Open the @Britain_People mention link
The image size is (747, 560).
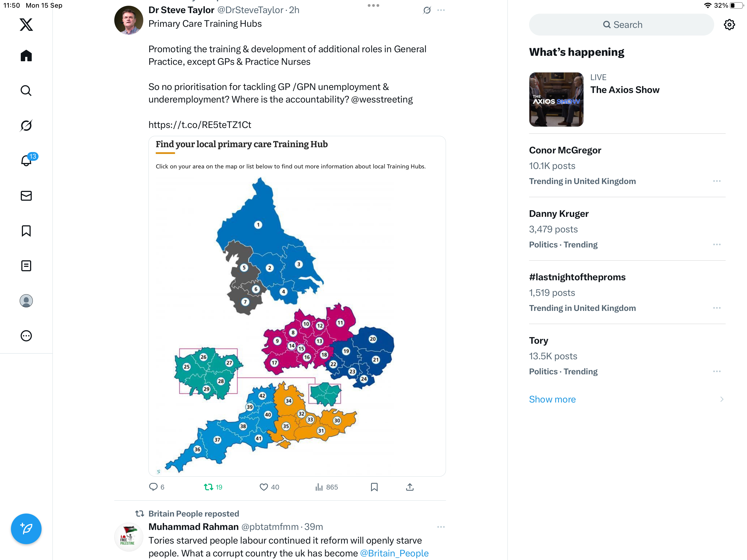(x=394, y=553)
